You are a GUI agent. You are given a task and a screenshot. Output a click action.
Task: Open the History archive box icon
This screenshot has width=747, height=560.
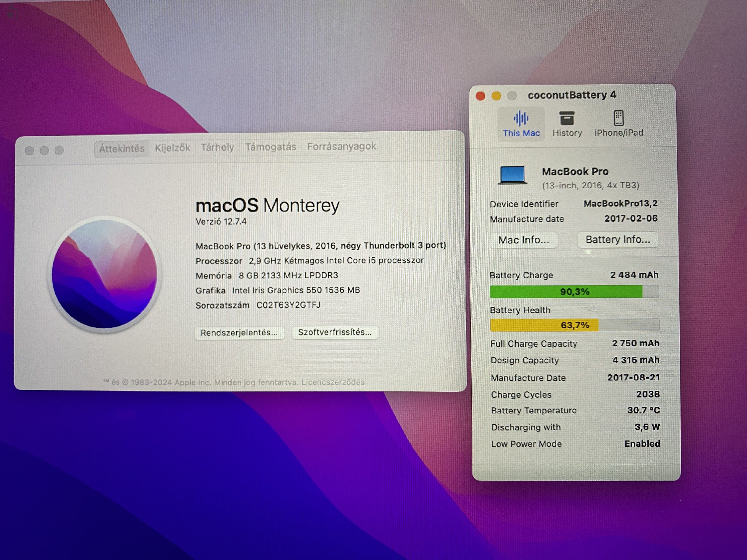click(567, 118)
